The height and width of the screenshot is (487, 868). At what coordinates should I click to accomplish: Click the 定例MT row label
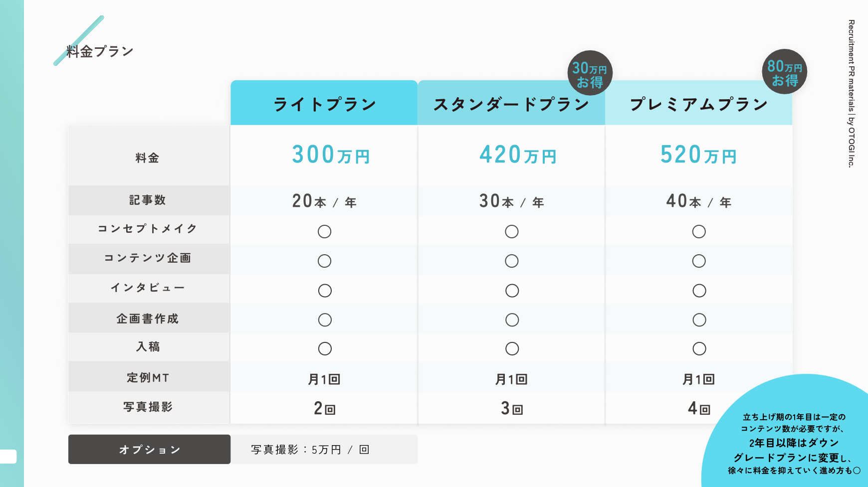pos(148,378)
